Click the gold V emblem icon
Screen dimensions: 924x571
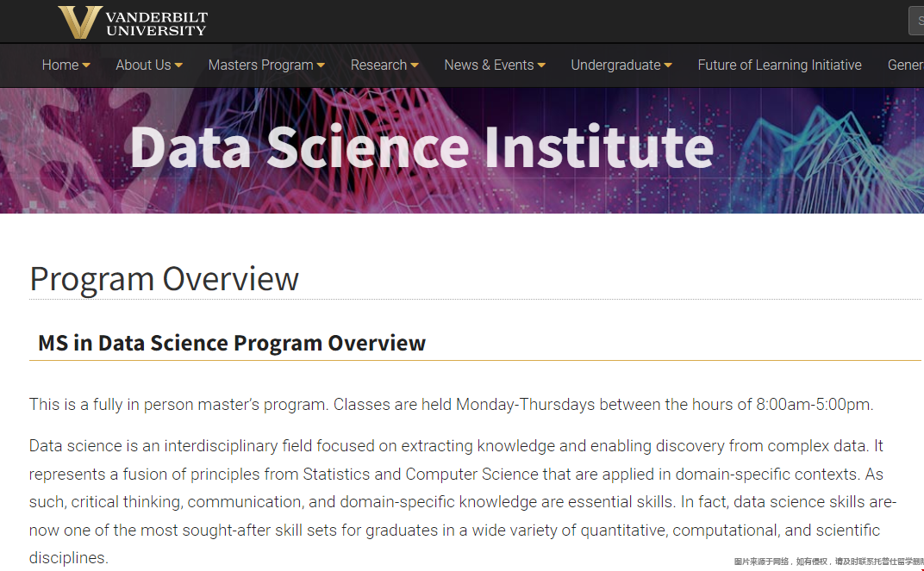(80, 22)
